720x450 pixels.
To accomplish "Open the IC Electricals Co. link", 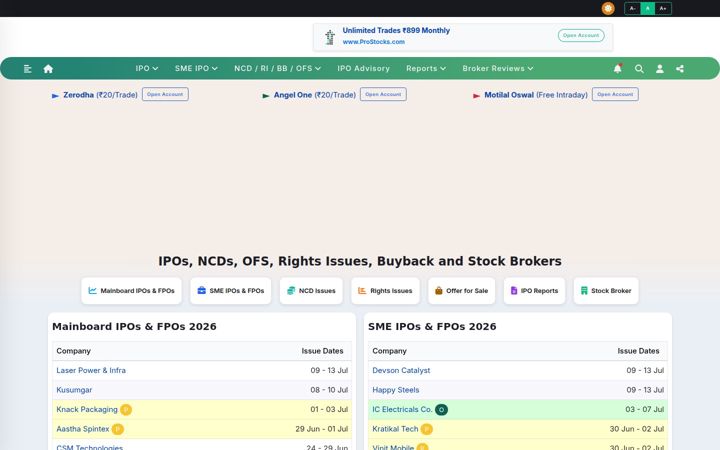I will pos(402,409).
